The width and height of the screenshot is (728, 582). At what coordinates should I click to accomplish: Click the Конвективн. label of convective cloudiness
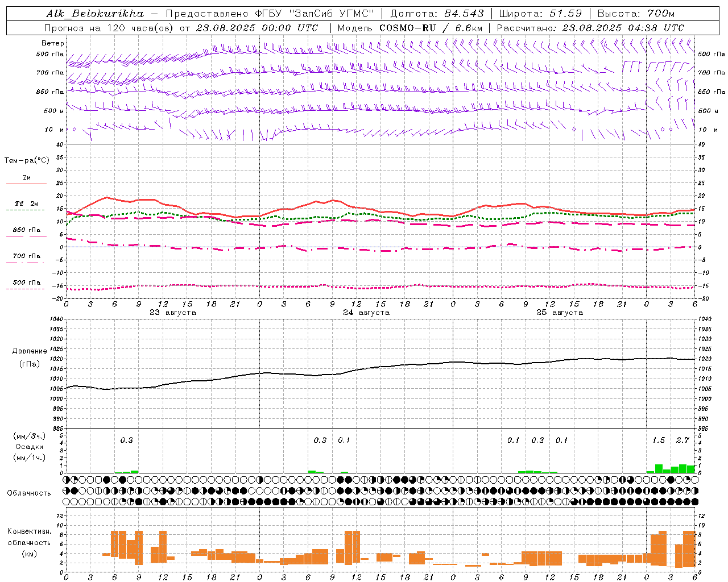(x=30, y=531)
